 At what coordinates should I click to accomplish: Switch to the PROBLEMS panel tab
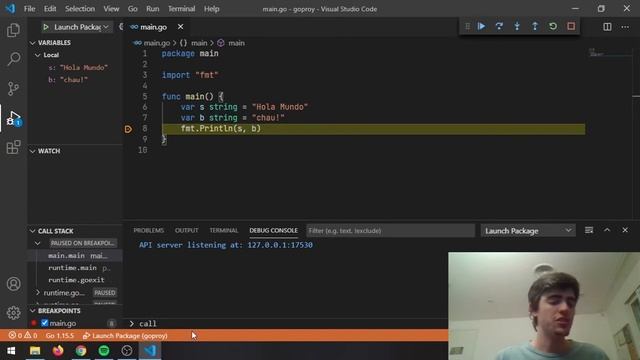[149, 230]
